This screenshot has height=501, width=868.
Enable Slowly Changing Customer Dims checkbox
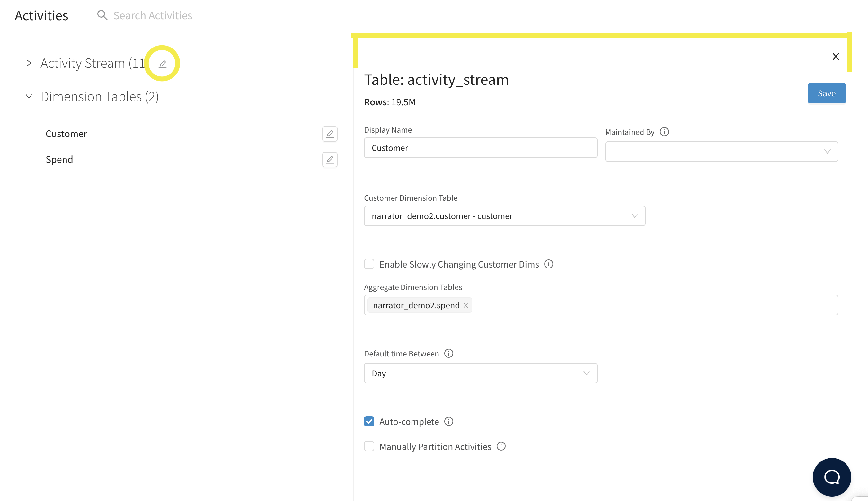[369, 264]
